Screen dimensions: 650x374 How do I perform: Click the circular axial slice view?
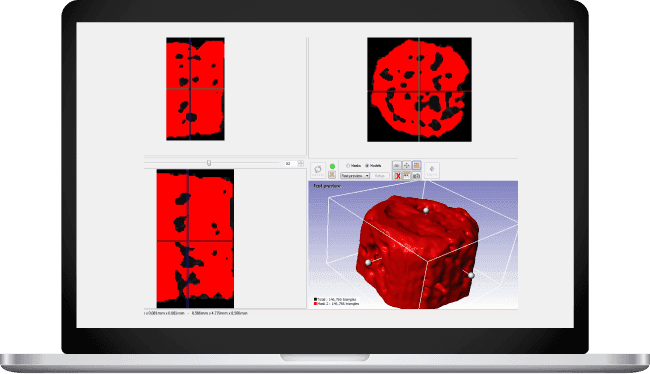pyautogui.click(x=419, y=90)
